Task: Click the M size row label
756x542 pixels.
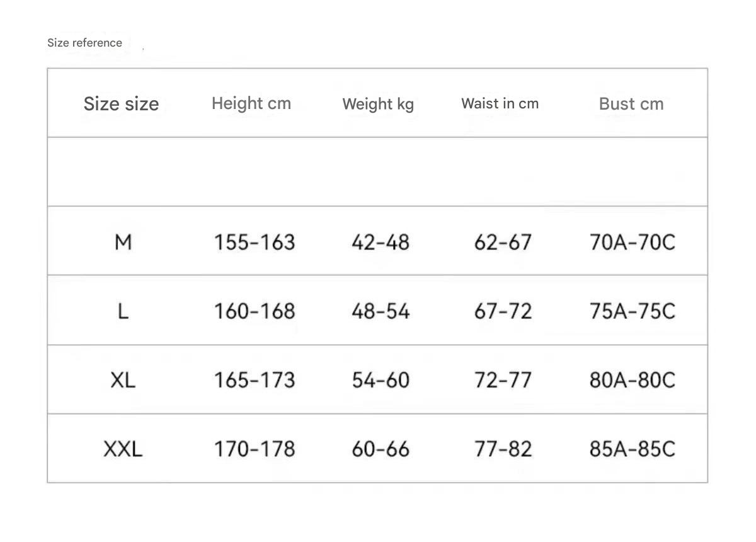Action: (x=123, y=241)
